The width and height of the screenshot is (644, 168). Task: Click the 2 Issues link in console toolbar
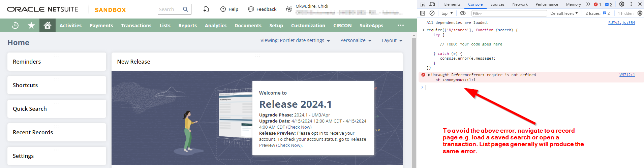click(x=597, y=13)
